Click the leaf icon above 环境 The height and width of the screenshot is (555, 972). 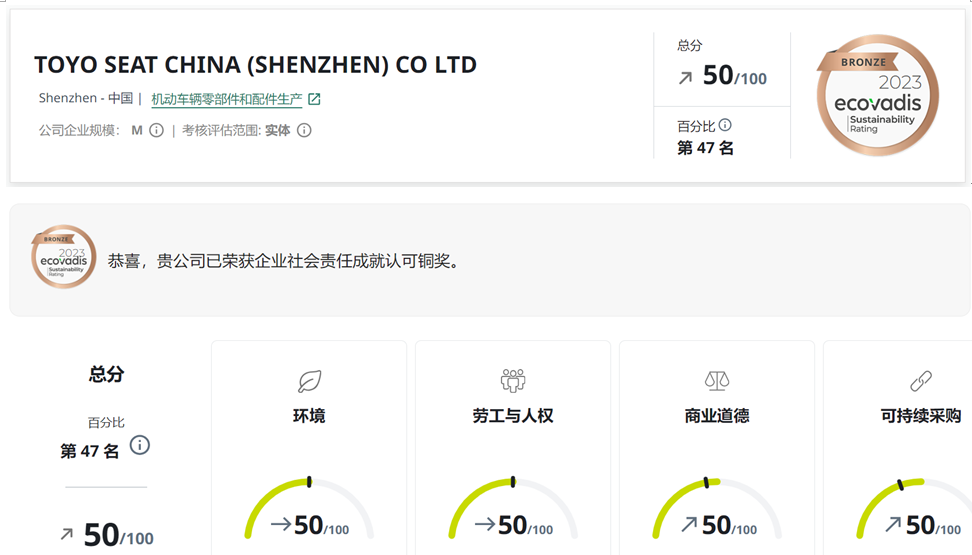click(309, 381)
